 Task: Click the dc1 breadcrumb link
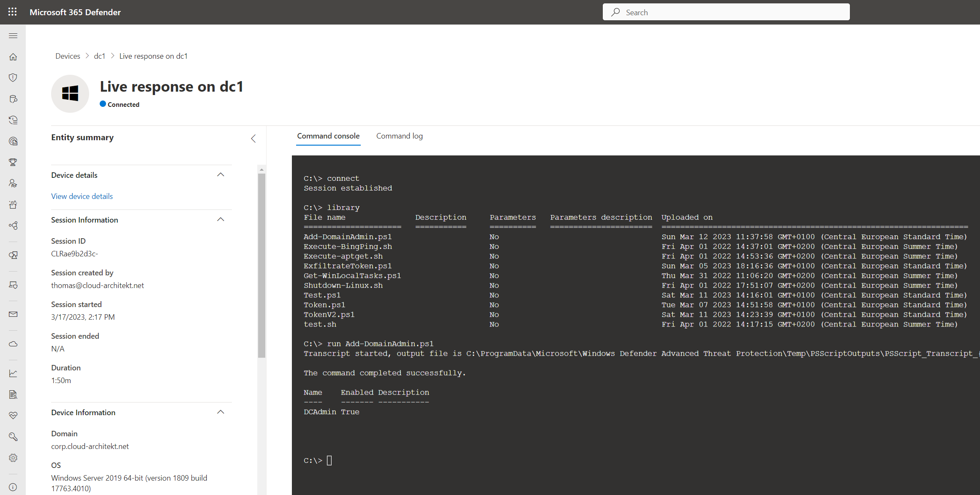(x=99, y=56)
